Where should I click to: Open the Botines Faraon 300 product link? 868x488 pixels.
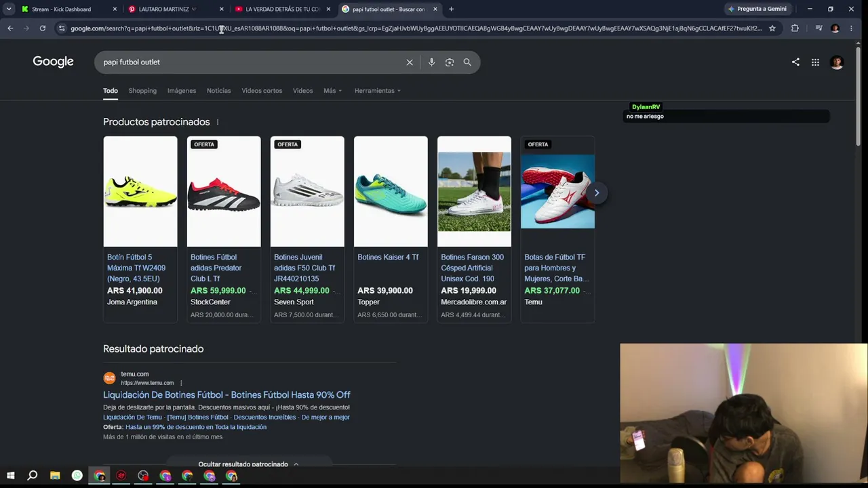[473, 268]
